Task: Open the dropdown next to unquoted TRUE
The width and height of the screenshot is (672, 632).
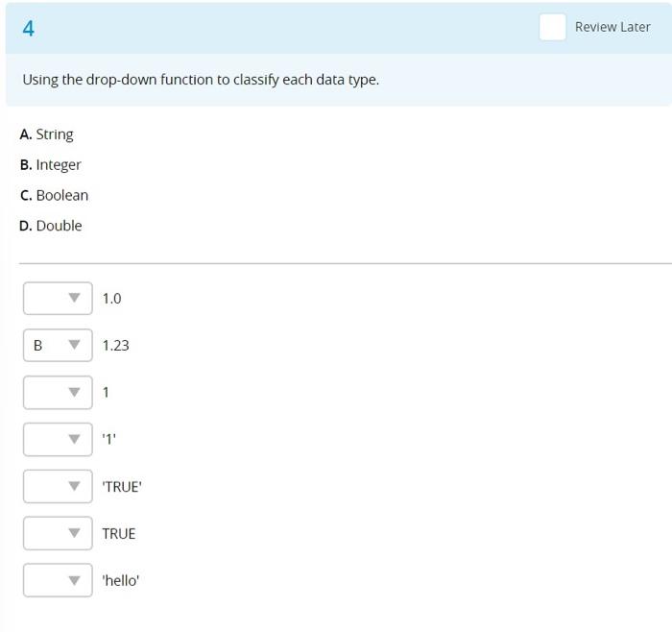Action: pos(58,533)
